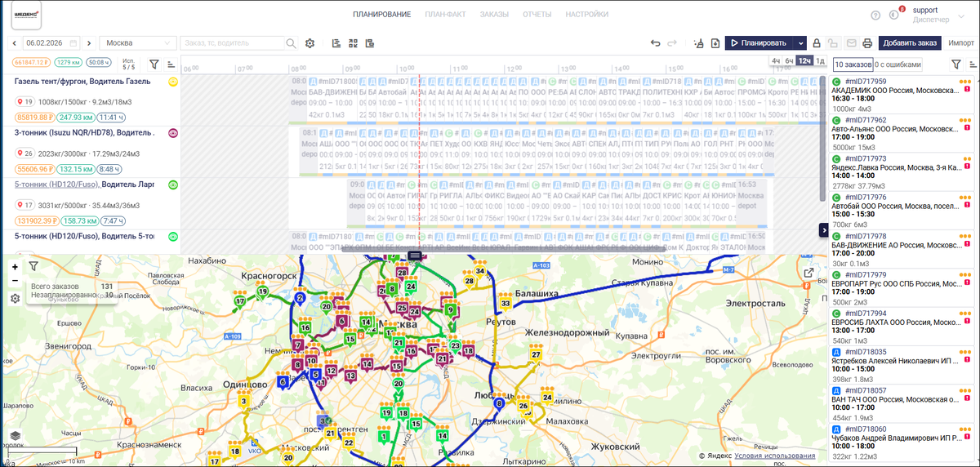Open Яндекс Условия использования link
The image size is (980, 467).
click(774, 456)
